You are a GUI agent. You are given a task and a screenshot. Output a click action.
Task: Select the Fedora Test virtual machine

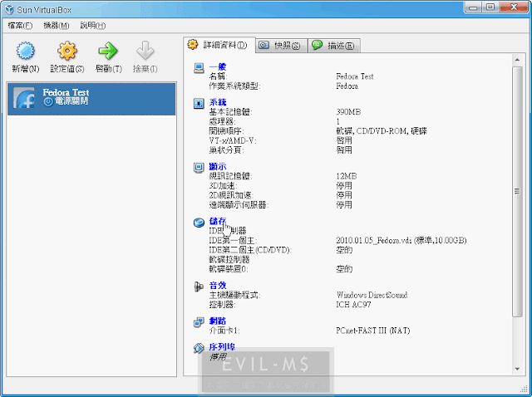point(91,99)
